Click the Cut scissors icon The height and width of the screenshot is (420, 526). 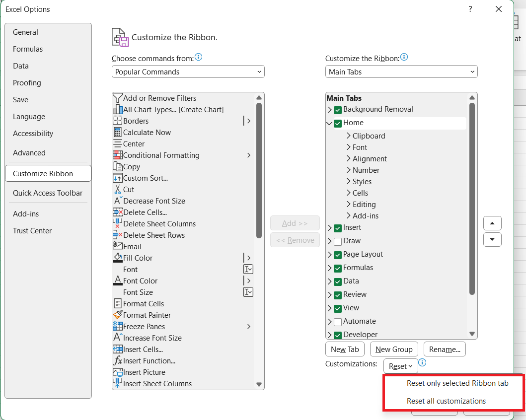[x=117, y=189]
